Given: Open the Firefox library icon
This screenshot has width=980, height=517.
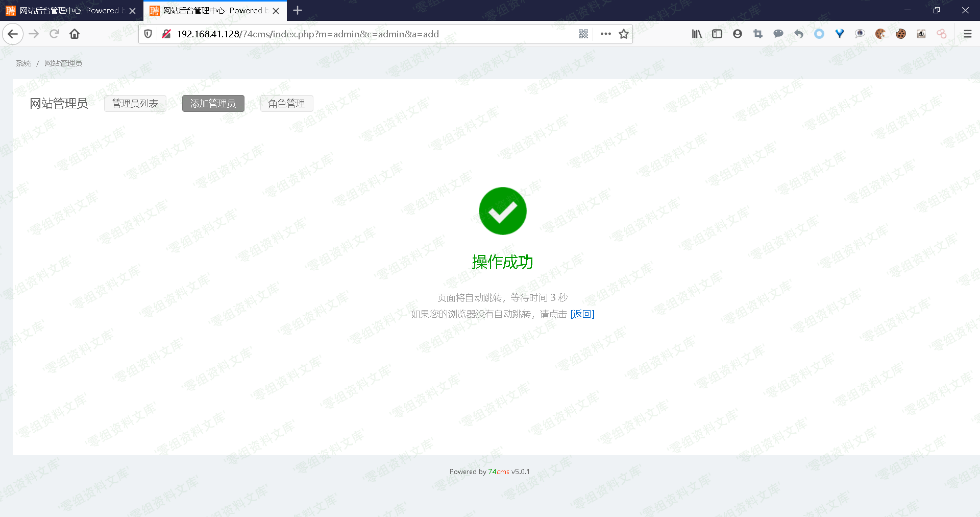Looking at the screenshot, I should tap(696, 34).
